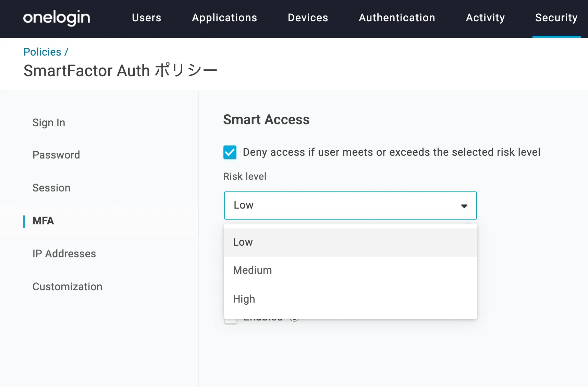Click the caret arrow in Risk level field
Viewport: 588px width, 387px height.
tap(464, 206)
